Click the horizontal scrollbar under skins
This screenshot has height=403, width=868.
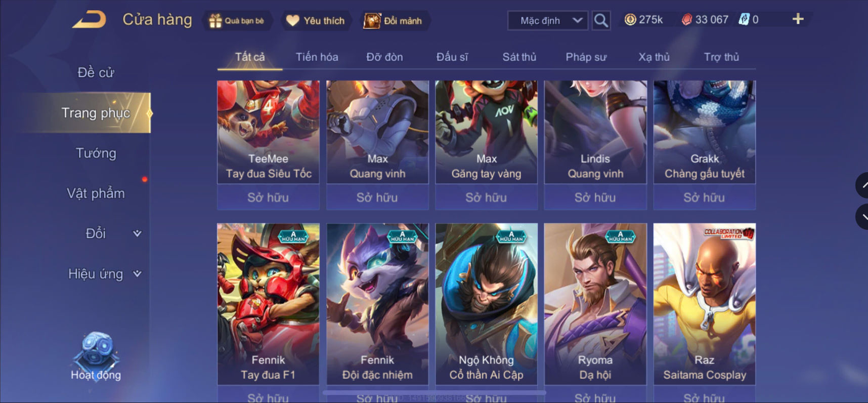tap(434, 392)
